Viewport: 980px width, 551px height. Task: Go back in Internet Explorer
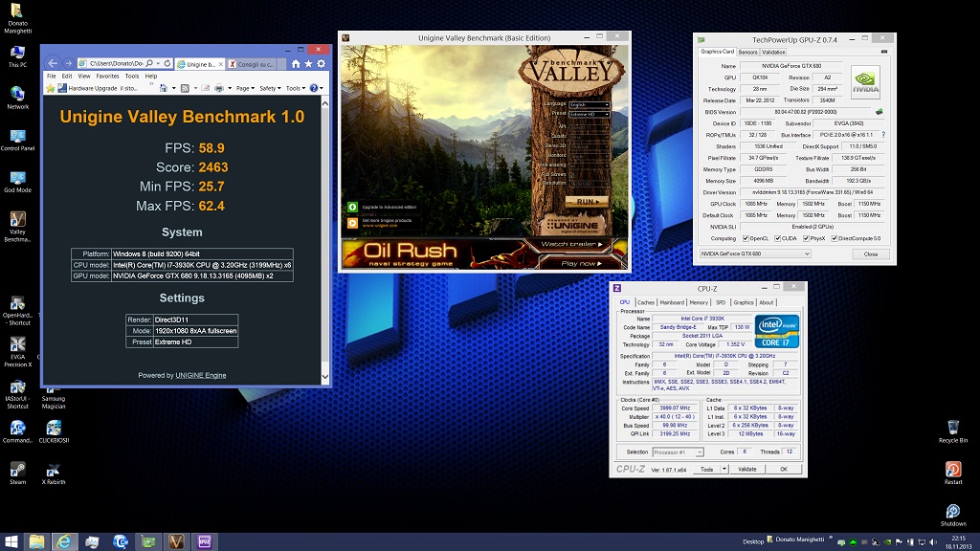tap(54, 63)
